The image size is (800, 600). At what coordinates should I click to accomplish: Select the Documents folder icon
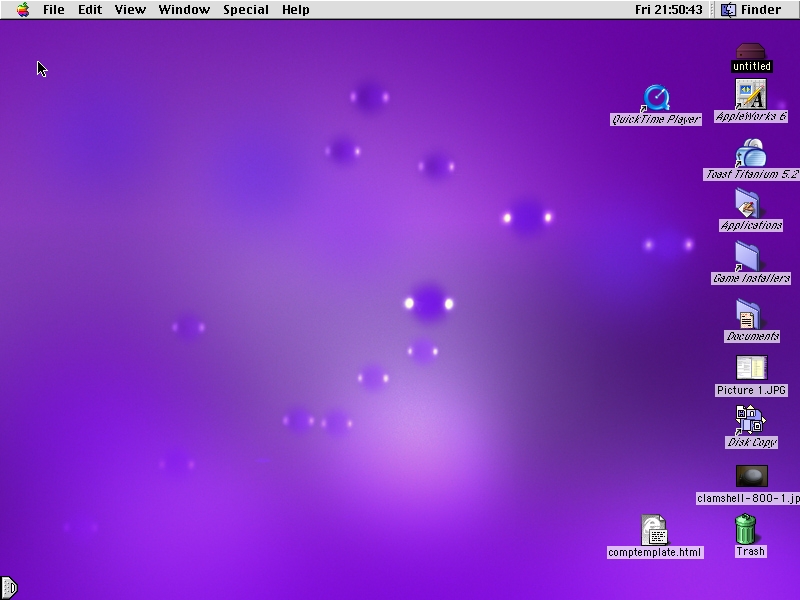(751, 315)
